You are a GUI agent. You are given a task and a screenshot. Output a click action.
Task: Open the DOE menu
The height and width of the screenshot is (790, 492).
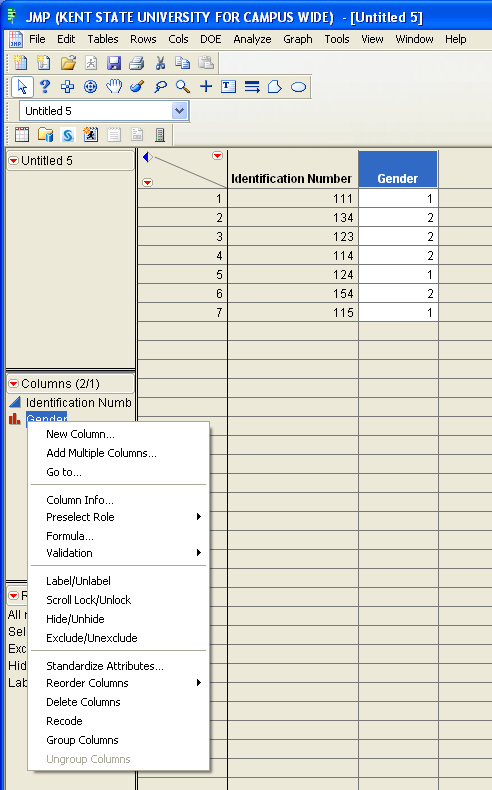tap(210, 39)
